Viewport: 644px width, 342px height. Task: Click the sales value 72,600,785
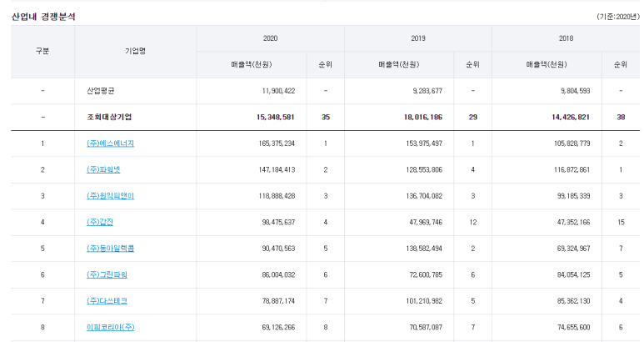426,275
